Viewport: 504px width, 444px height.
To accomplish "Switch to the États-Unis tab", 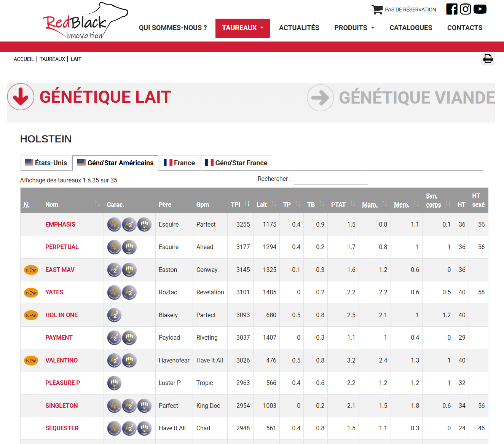I will coord(46,163).
